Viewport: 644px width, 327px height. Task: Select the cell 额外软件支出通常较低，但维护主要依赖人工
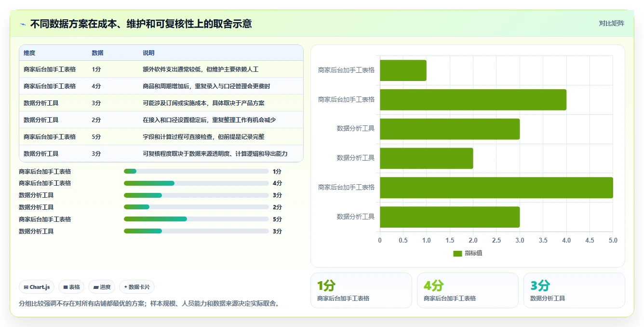[201, 69]
